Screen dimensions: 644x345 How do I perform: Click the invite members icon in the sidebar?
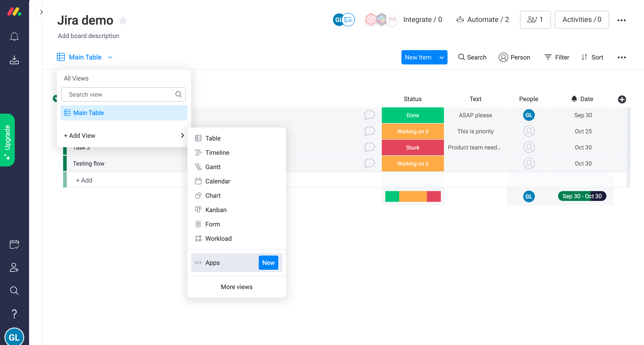click(x=14, y=267)
